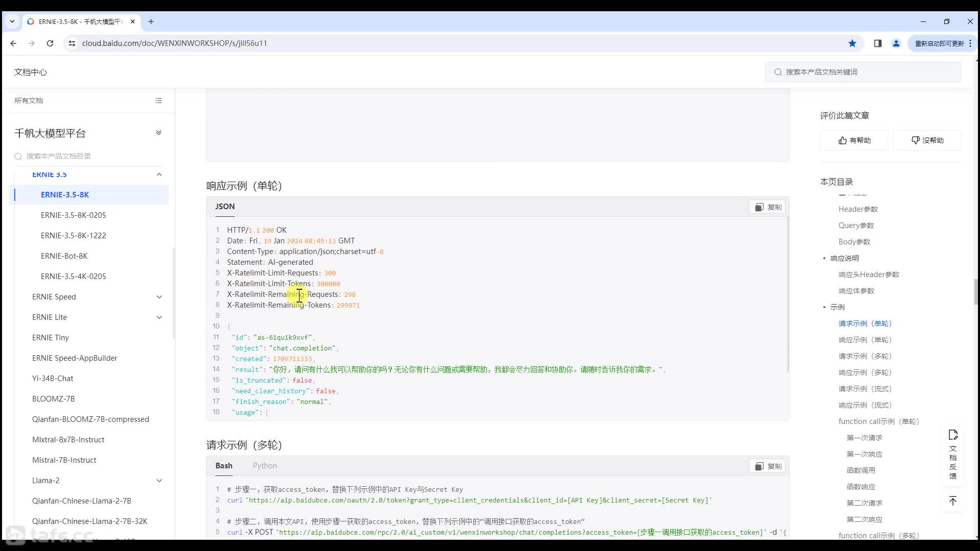980x551 pixels.
Task: Focus the 搜索本产品文档关键词 search box
Action: coord(863,72)
